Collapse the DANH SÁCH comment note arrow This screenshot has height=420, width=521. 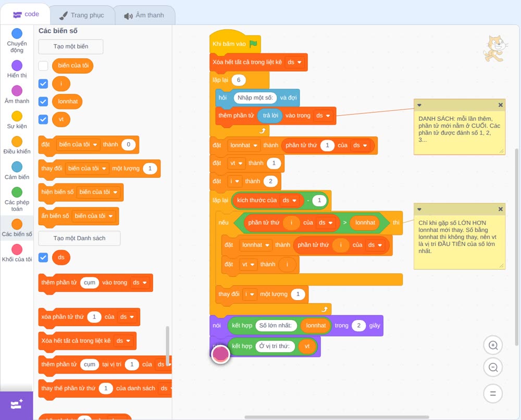(419, 105)
